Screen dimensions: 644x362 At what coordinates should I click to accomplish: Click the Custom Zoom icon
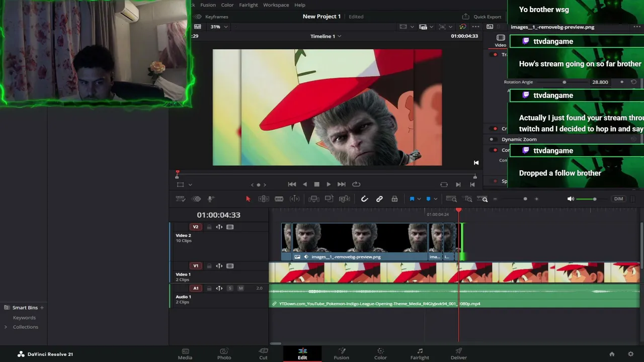pyautogui.click(x=483, y=199)
